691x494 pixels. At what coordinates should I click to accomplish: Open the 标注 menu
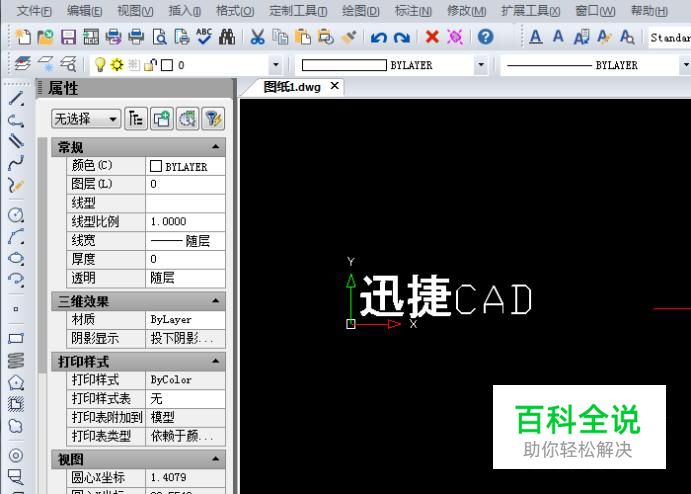(413, 11)
